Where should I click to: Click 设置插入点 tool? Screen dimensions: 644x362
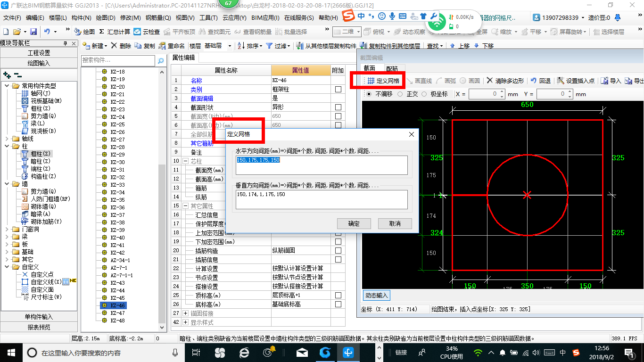pyautogui.click(x=576, y=81)
